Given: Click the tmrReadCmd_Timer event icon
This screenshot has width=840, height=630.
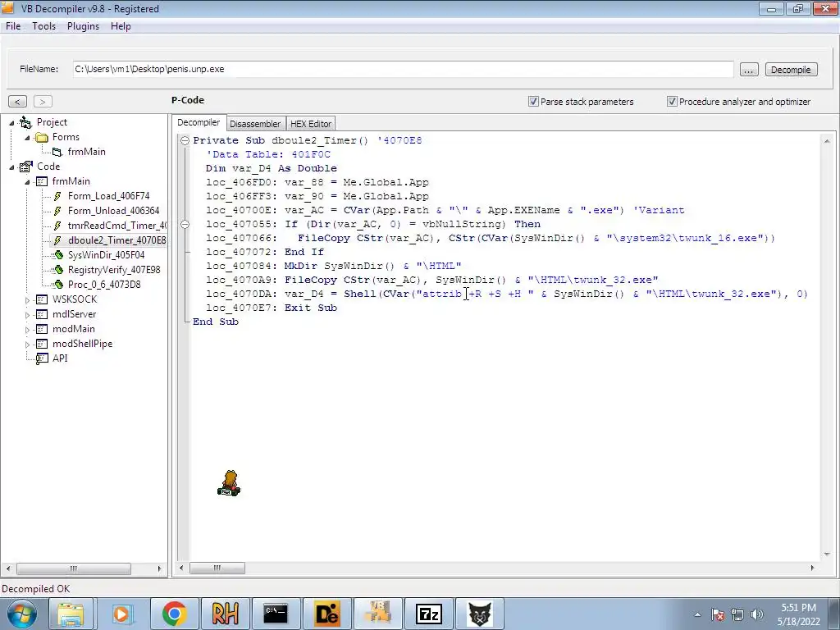Looking at the screenshot, I should point(57,226).
